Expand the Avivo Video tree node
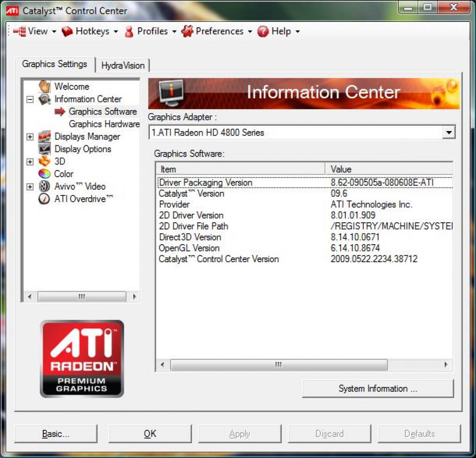Image resolution: width=476 pixels, height=458 pixels. [30, 187]
